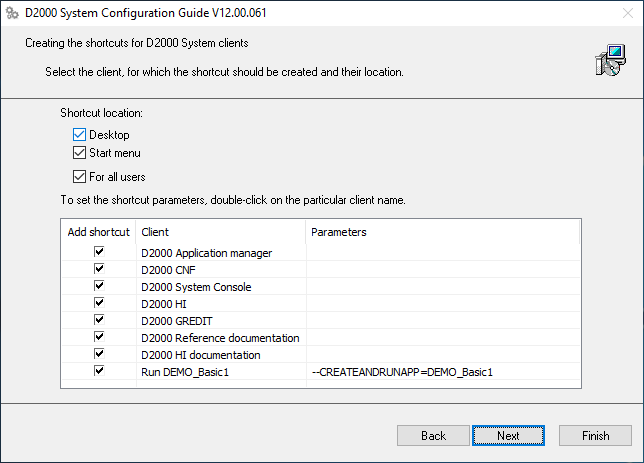The width and height of the screenshot is (644, 463).
Task: Proceed with the Next button
Action: 508,436
